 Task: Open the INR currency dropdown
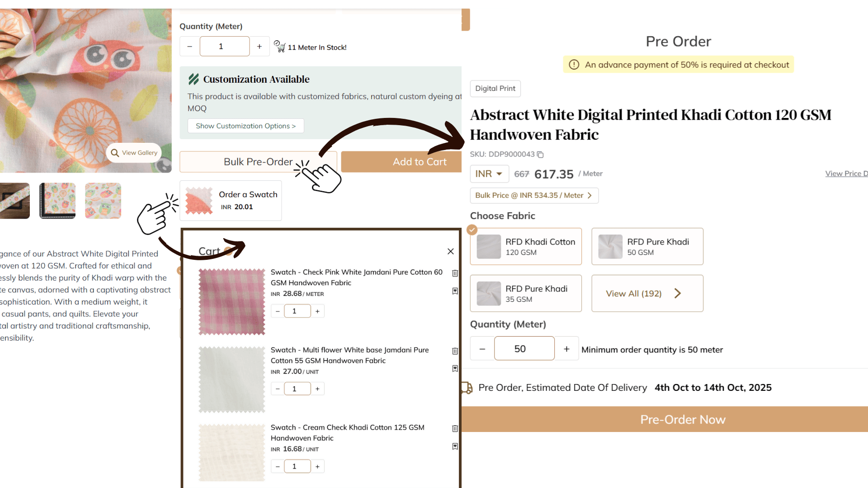pyautogui.click(x=489, y=174)
